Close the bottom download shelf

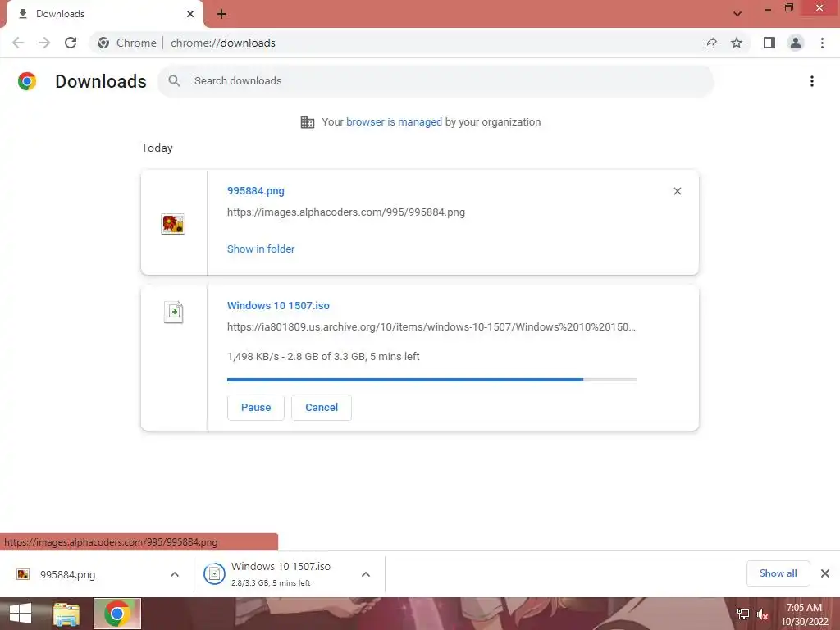(x=825, y=573)
